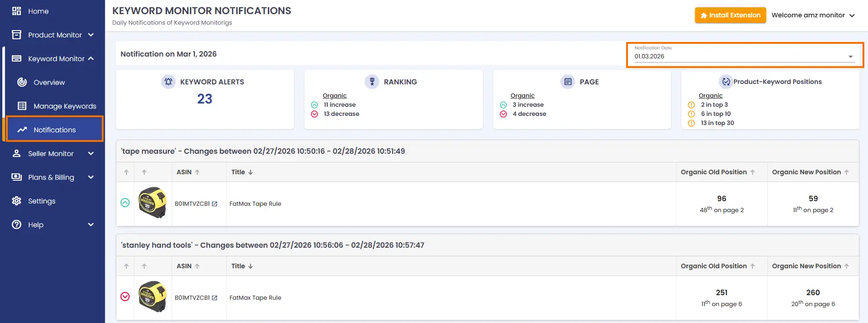Select the Notifications menu item
Screen dimensions: 868x323
[x=55, y=130]
